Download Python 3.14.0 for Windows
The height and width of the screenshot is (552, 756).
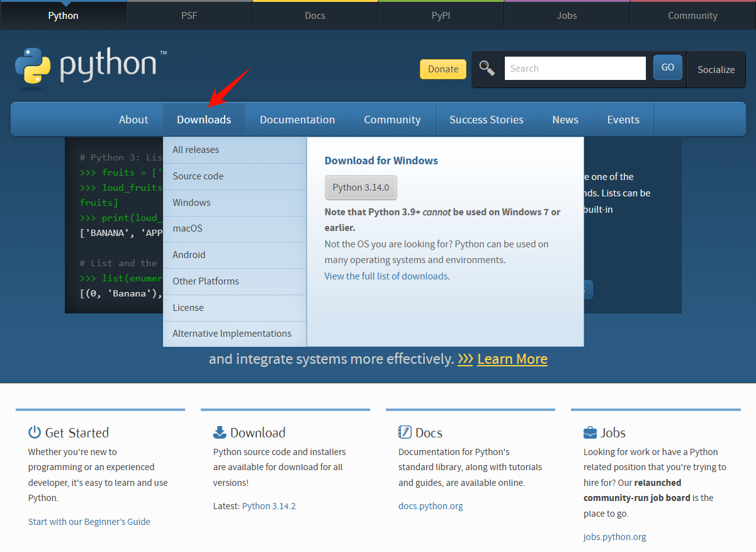pos(361,187)
